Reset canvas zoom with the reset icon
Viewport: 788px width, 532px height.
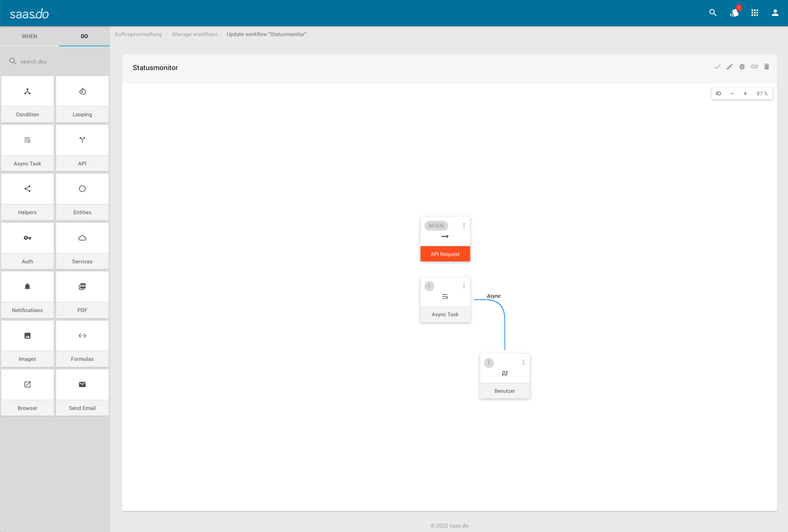[x=718, y=93]
